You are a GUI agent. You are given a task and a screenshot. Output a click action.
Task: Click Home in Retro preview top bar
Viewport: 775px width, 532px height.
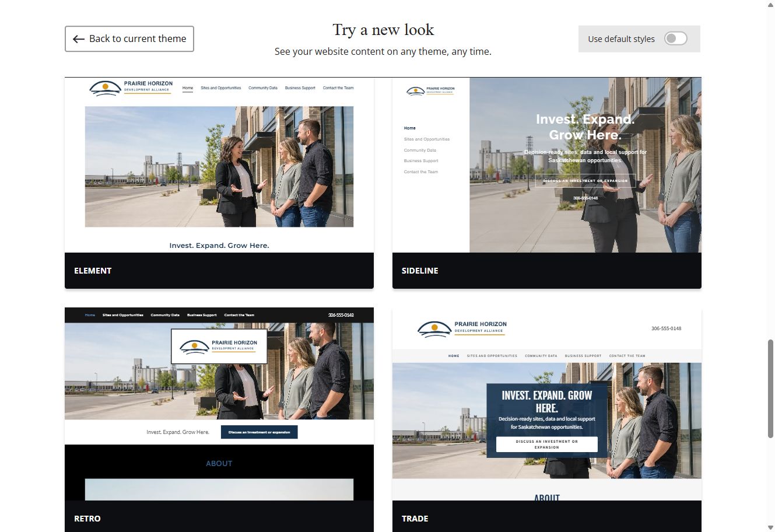tap(90, 315)
